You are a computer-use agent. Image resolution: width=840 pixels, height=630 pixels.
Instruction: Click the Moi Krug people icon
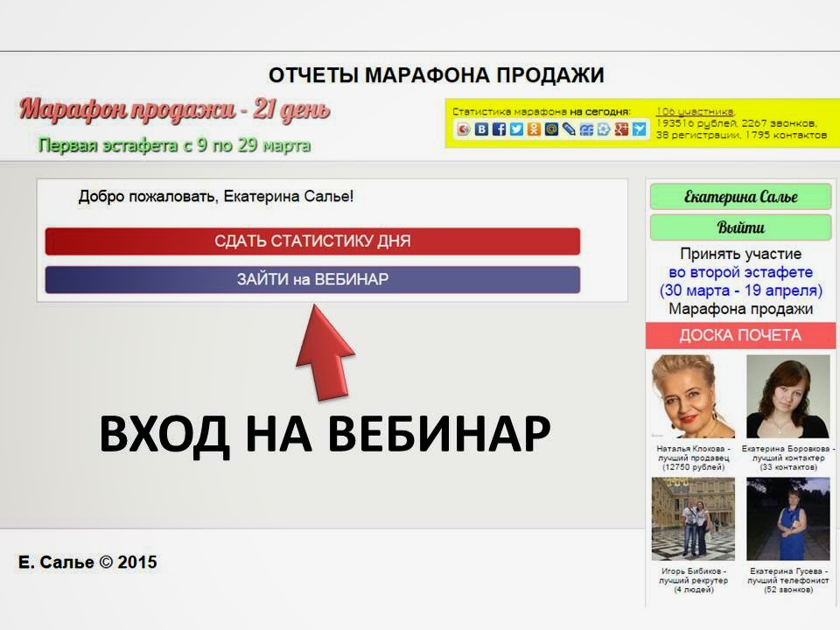(x=586, y=129)
